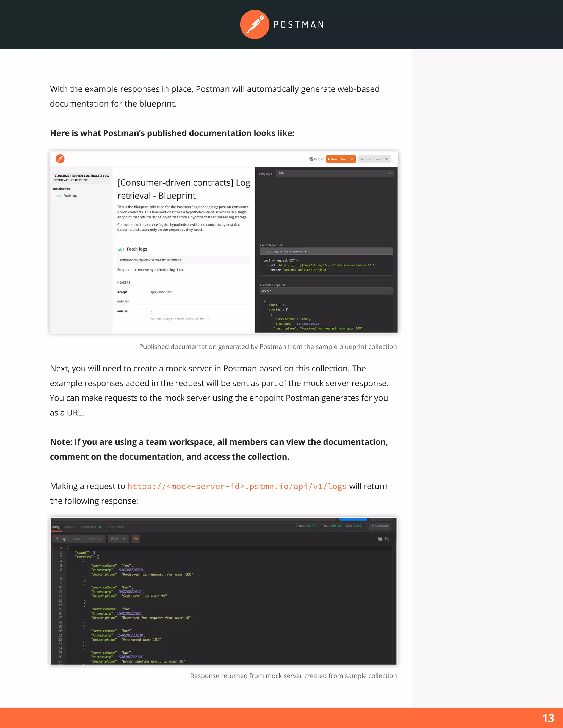
Task: Click the Consumer-driven contracts collection title in the sidebar
Action: point(81,178)
